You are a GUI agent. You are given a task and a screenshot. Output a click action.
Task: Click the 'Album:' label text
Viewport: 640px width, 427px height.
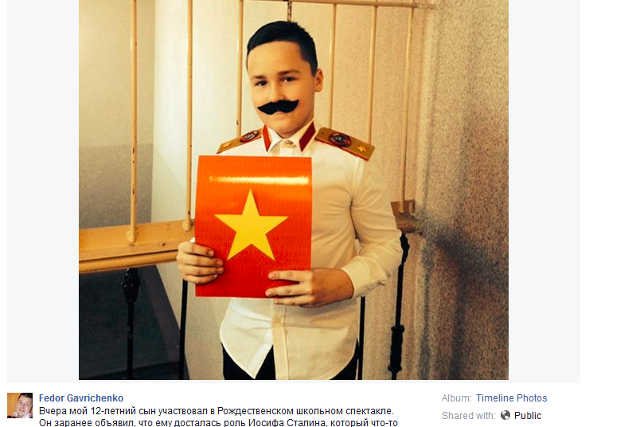pyautogui.click(x=457, y=398)
